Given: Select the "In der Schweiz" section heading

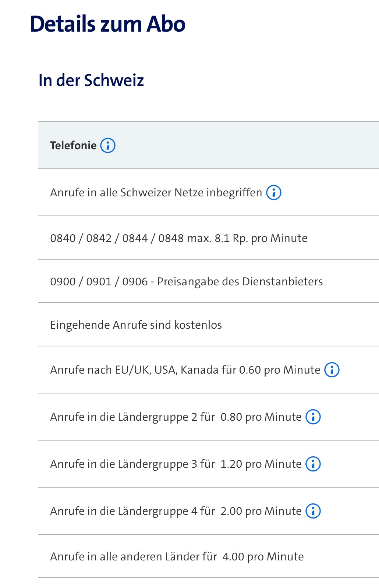Looking at the screenshot, I should pyautogui.click(x=91, y=81).
